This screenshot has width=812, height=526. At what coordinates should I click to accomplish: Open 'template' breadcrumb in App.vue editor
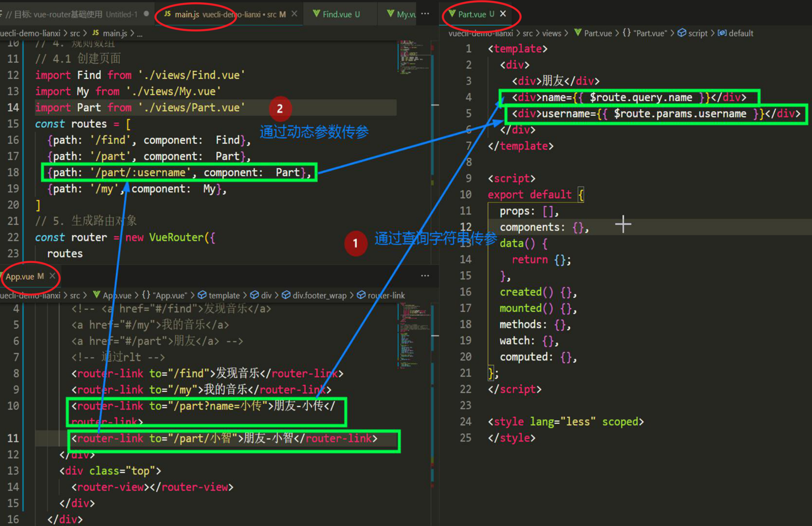click(224, 296)
